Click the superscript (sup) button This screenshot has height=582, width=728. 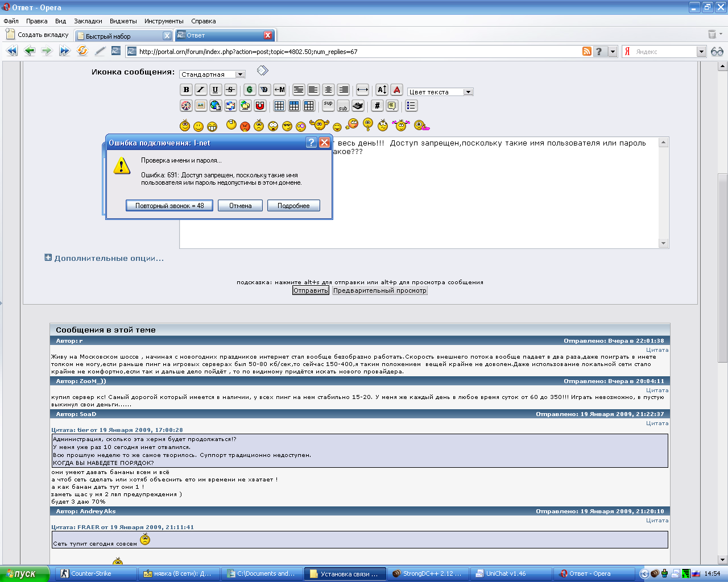click(x=328, y=105)
